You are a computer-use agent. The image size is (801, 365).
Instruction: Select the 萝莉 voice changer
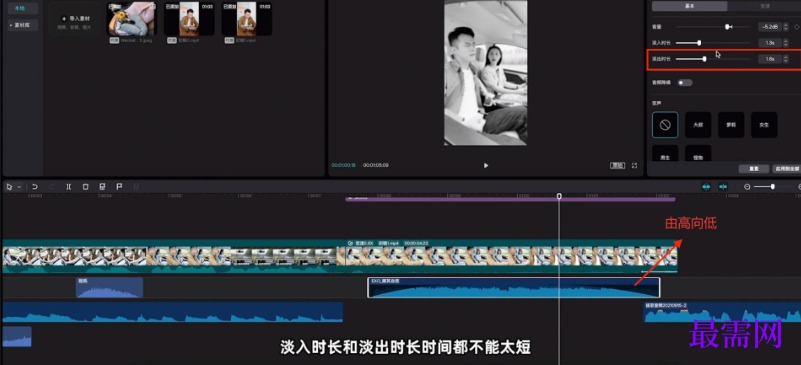click(731, 125)
